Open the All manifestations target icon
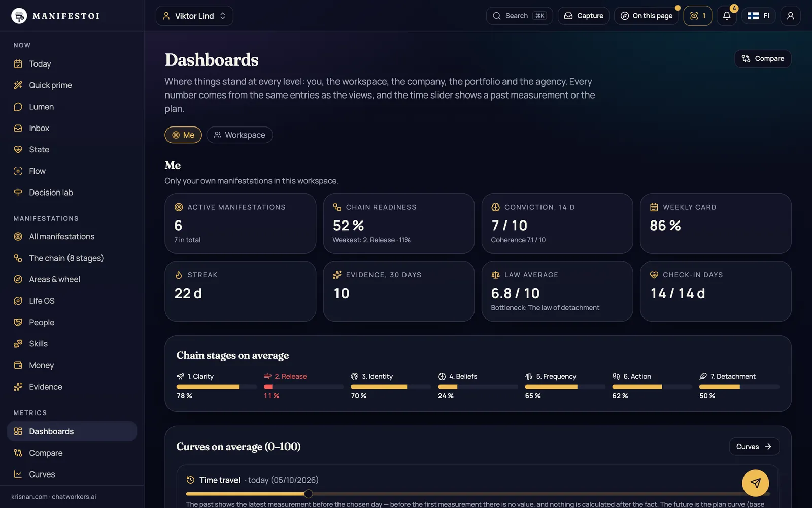The height and width of the screenshot is (508, 812). [x=18, y=237]
